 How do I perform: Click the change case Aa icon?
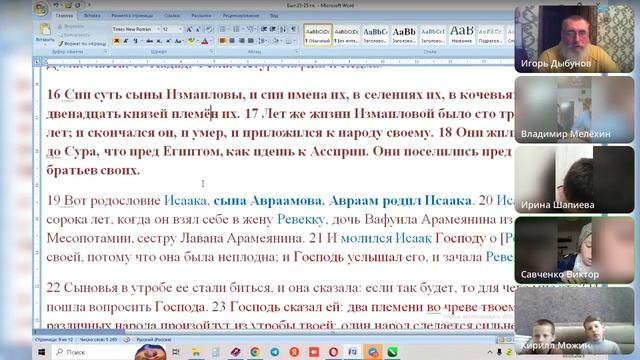coord(179,41)
